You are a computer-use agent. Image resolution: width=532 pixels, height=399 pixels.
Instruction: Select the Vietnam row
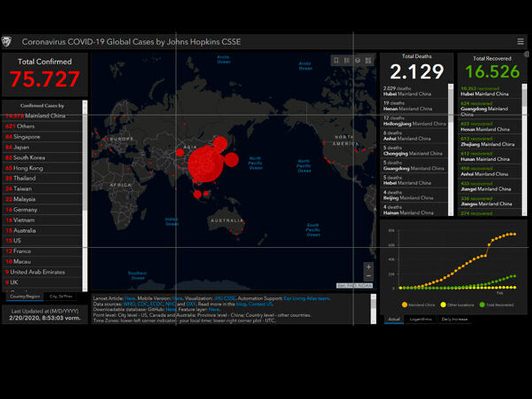pyautogui.click(x=42, y=220)
